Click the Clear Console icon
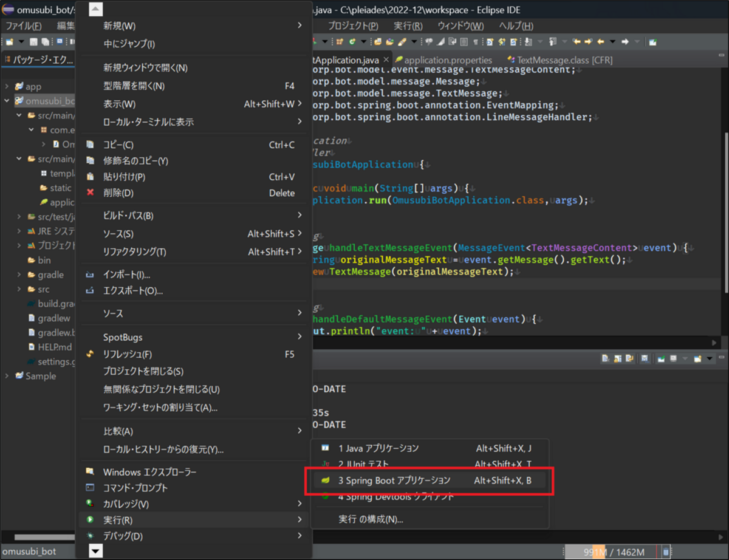729x560 pixels. (x=605, y=358)
